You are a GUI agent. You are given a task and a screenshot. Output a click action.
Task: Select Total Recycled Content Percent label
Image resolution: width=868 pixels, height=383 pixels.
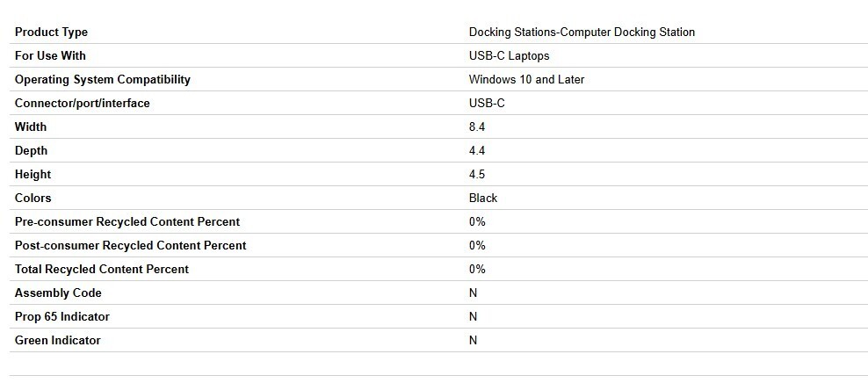coord(101,270)
